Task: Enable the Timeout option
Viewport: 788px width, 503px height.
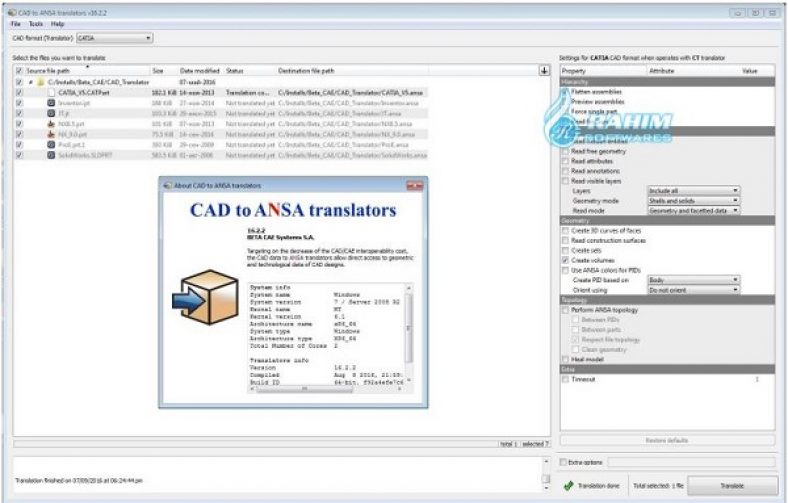Action: 565,379
